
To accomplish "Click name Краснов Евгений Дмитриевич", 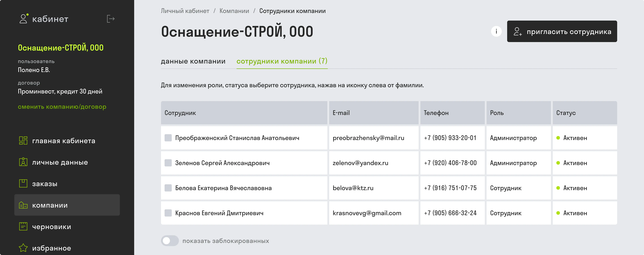I will click(219, 213).
